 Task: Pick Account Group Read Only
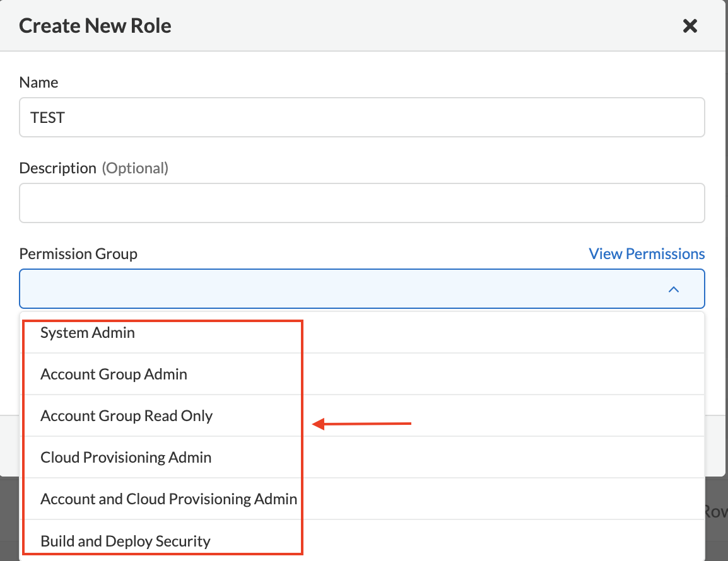[126, 416]
